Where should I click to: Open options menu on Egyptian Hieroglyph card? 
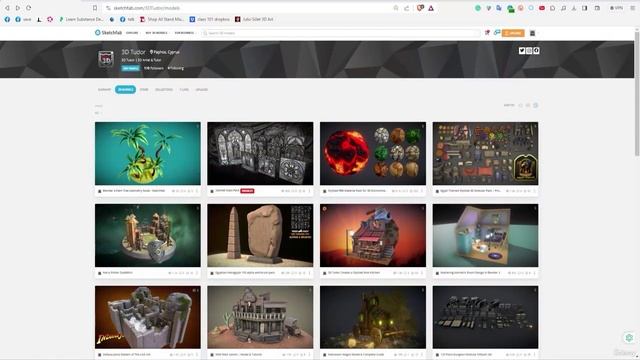tap(309, 273)
